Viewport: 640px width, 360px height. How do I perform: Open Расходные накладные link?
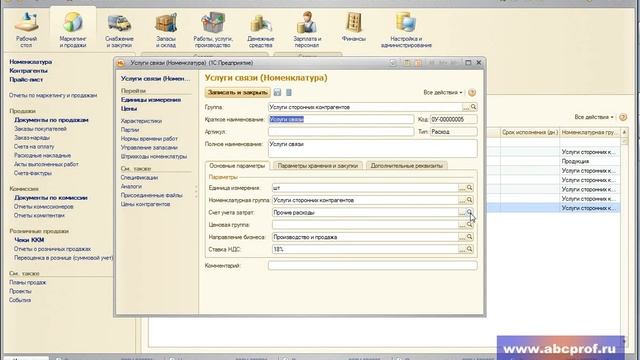tap(42, 156)
